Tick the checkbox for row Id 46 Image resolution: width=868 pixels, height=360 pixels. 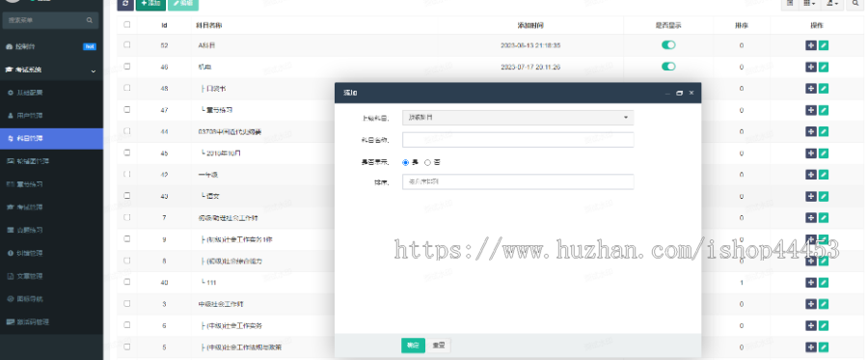pos(127,67)
